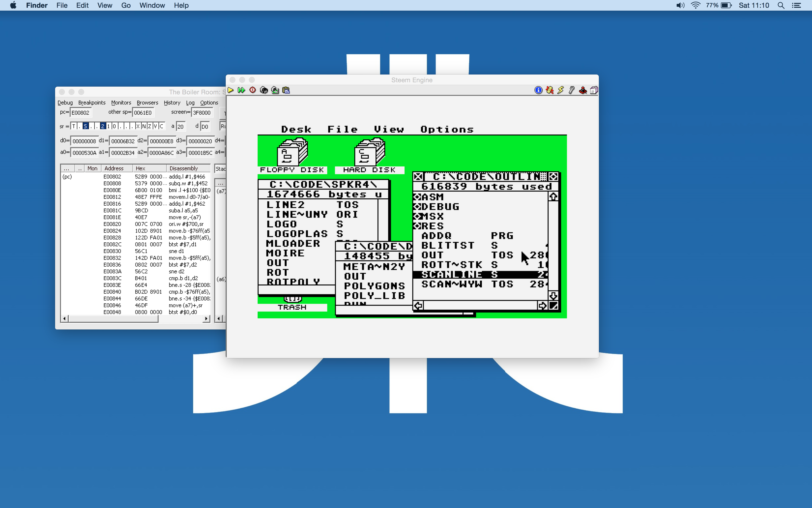Screen dimensions: 812x508
Task: Click the paste clipboard icon in Steem
Action: [x=286, y=90]
